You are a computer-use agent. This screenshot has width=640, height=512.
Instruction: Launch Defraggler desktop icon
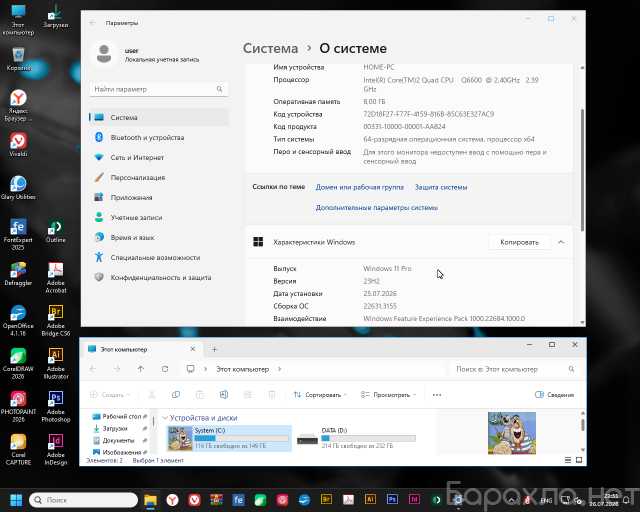click(x=18, y=274)
